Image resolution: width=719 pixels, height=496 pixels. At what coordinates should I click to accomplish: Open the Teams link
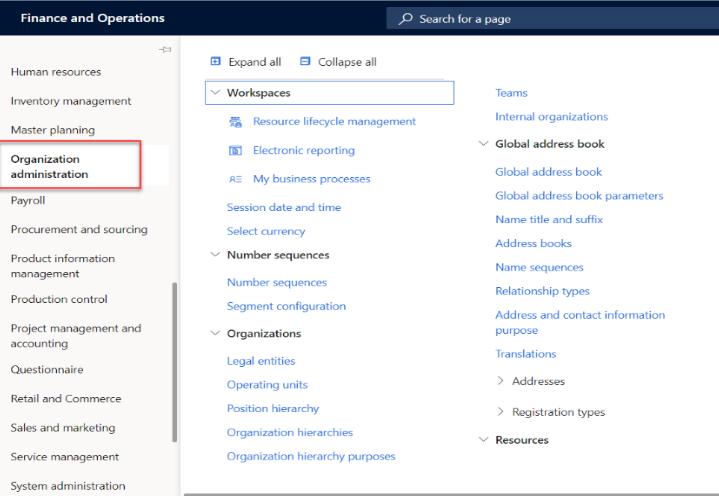[511, 93]
